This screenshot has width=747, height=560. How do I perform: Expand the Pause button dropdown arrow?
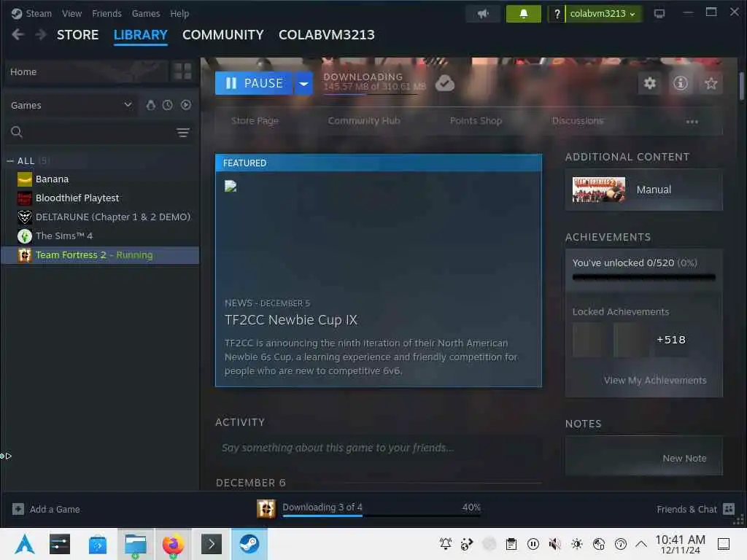303,83
